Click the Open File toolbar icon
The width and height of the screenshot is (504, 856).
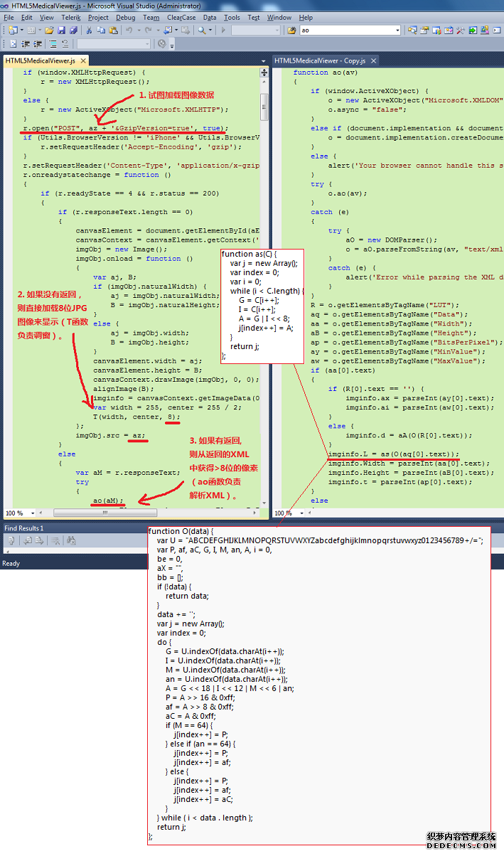pyautogui.click(x=49, y=31)
